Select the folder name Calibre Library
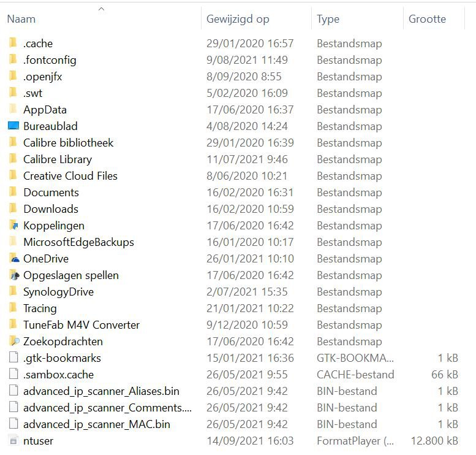 pos(58,159)
